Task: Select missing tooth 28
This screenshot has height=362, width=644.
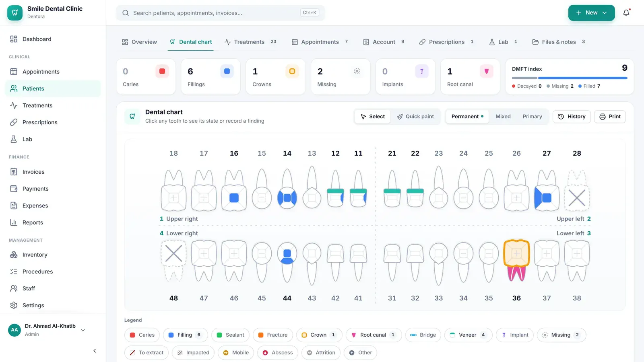Action: tap(577, 190)
